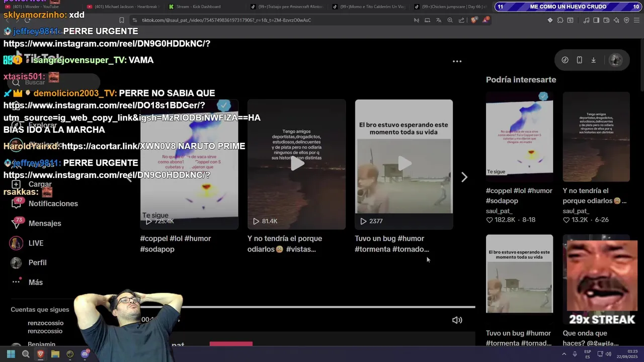This screenshot has width=644, height=362.
Task: Switch to Stream - Kick Dashboard tab
Action: click(x=205, y=7)
